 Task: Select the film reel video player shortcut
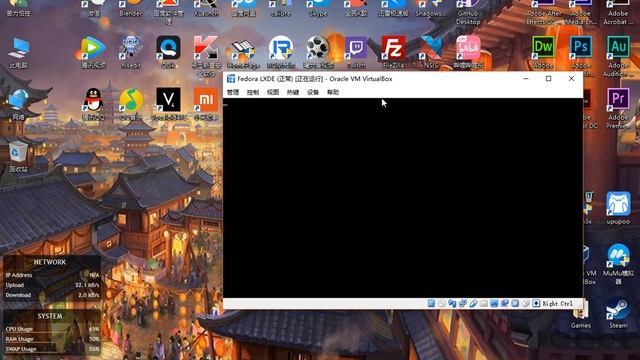point(318,52)
